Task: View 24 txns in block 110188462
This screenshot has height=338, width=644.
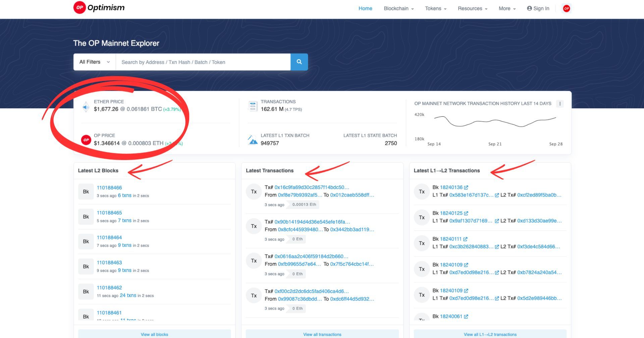Action: pyautogui.click(x=128, y=295)
